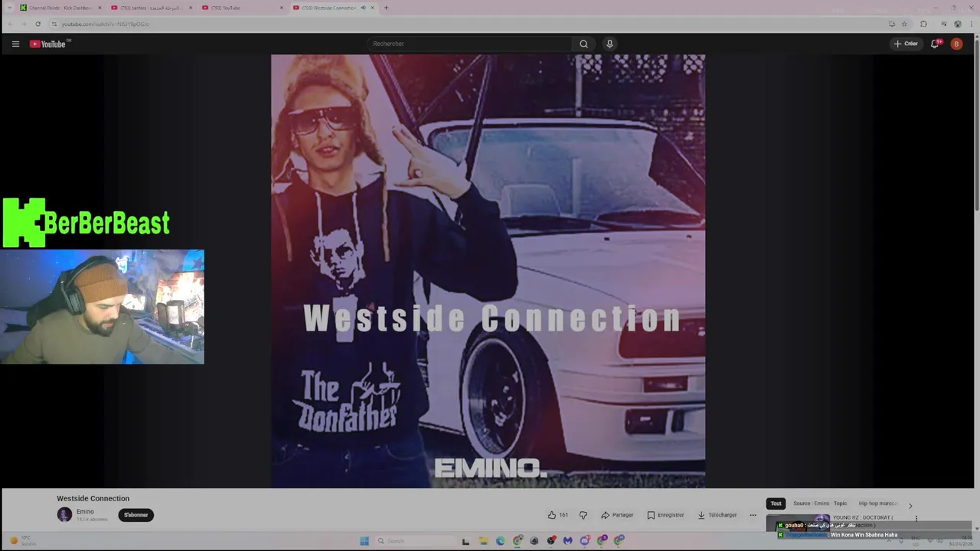Mute the Westside Connection tab audio

click(x=364, y=8)
